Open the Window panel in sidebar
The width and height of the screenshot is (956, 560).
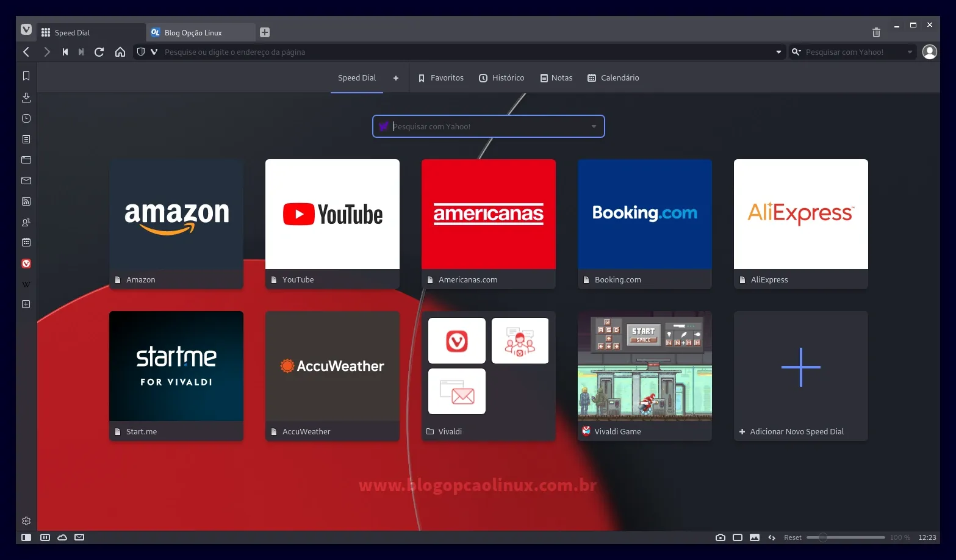26,160
